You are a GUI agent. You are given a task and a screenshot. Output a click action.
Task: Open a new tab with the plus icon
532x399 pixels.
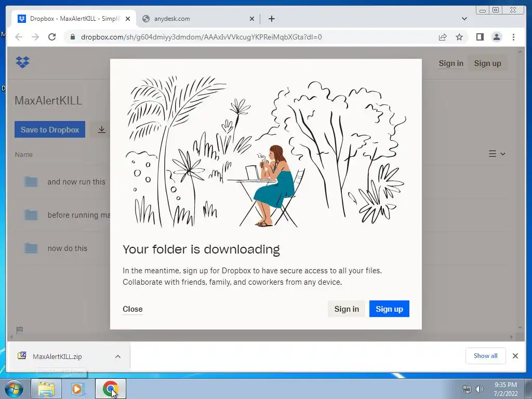click(271, 19)
